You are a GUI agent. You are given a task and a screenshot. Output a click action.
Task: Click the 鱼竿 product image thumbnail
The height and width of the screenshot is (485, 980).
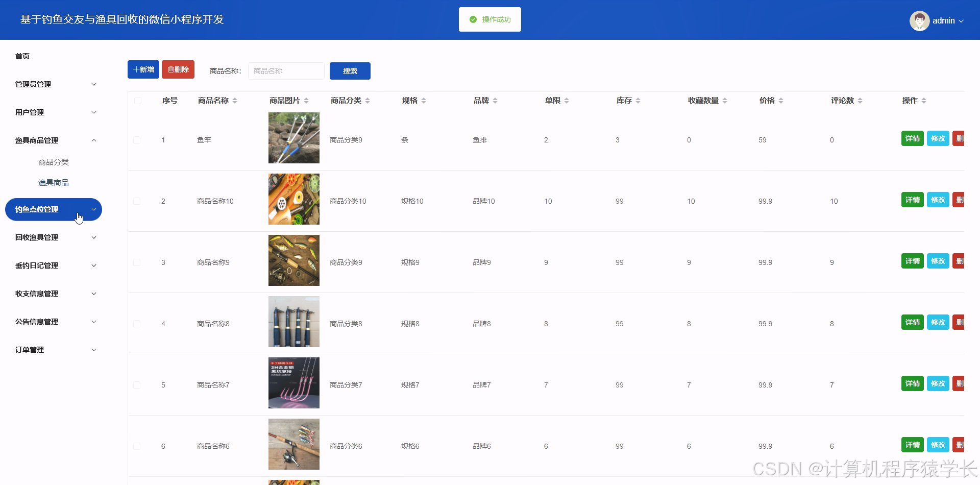coord(293,138)
